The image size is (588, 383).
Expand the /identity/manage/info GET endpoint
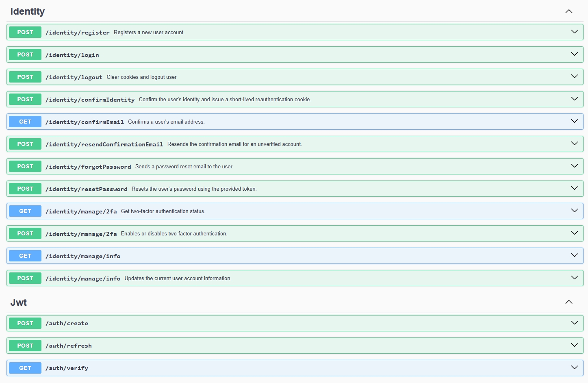point(574,255)
